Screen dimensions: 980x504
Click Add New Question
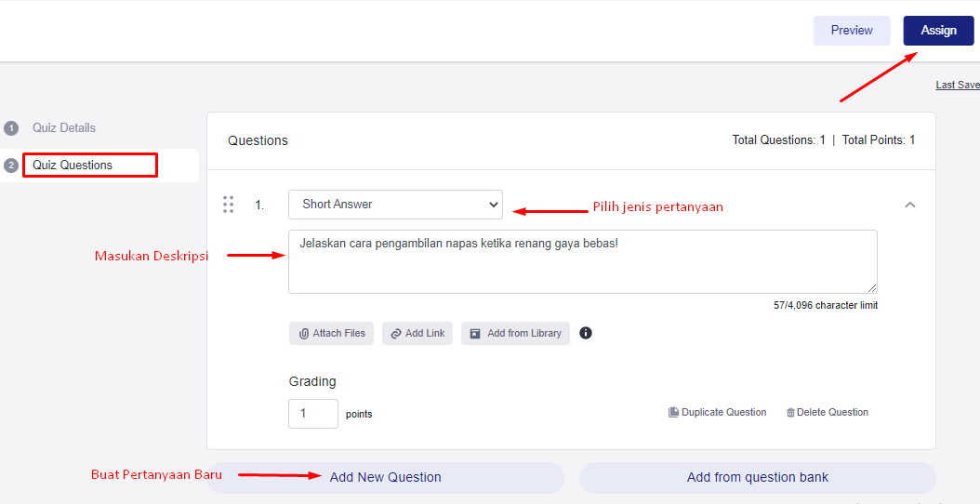(x=385, y=477)
